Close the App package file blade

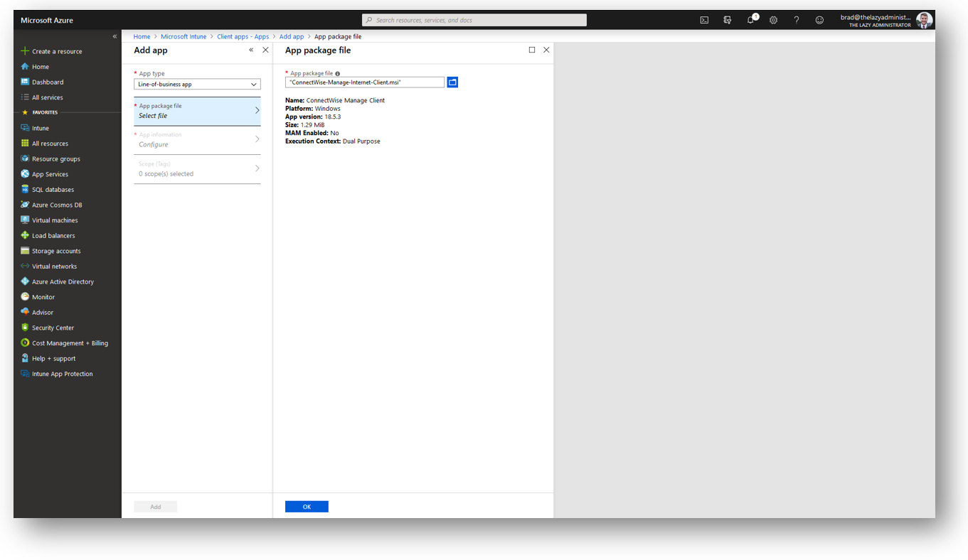point(546,50)
